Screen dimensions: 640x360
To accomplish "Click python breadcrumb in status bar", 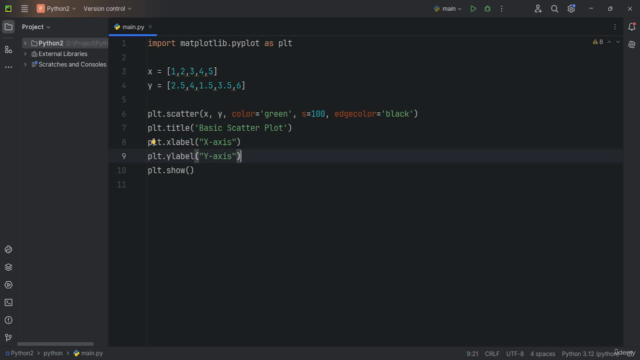I will point(53,353).
